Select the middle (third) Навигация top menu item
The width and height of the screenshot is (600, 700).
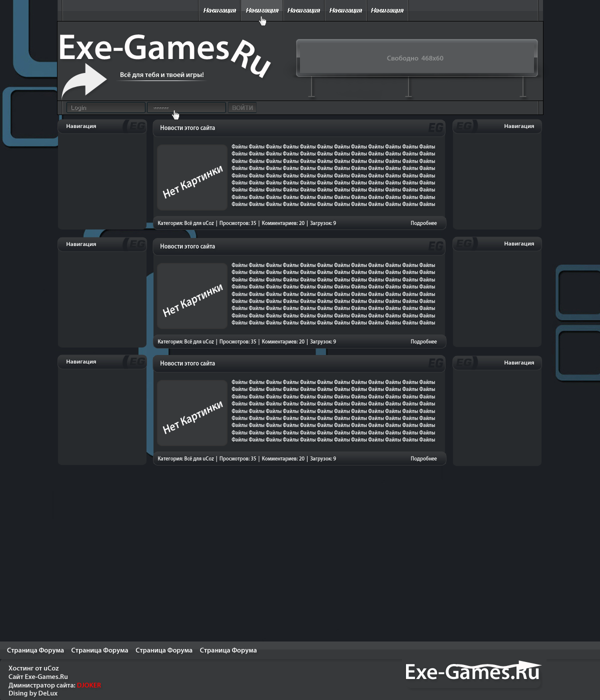tap(303, 10)
